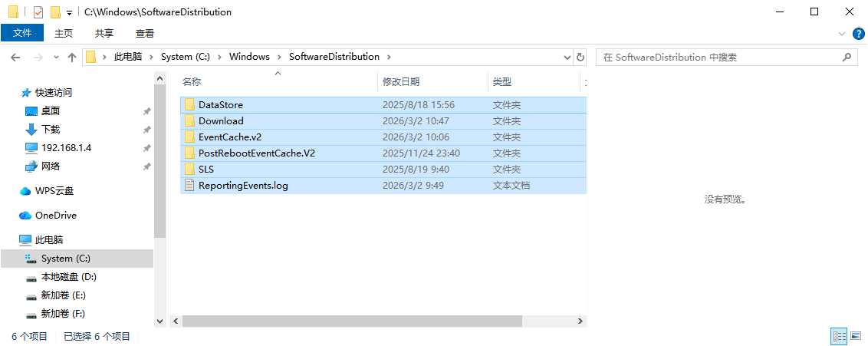This screenshot has height=346, width=868.
Task: Click the blue Help question mark icon
Action: [x=858, y=33]
